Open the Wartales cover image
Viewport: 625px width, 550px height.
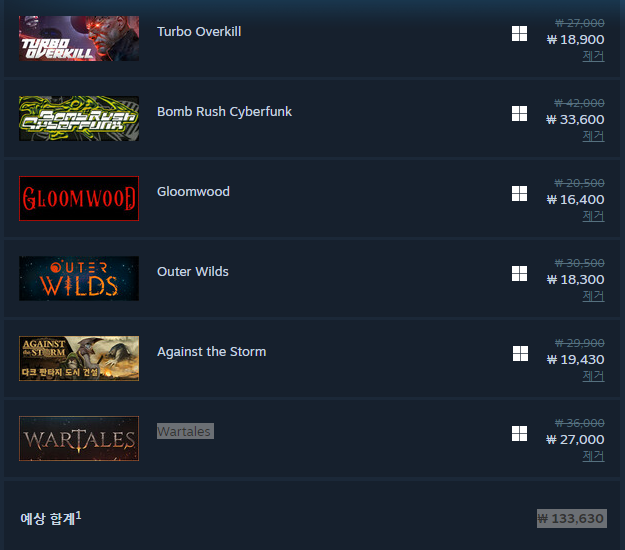[79, 438]
